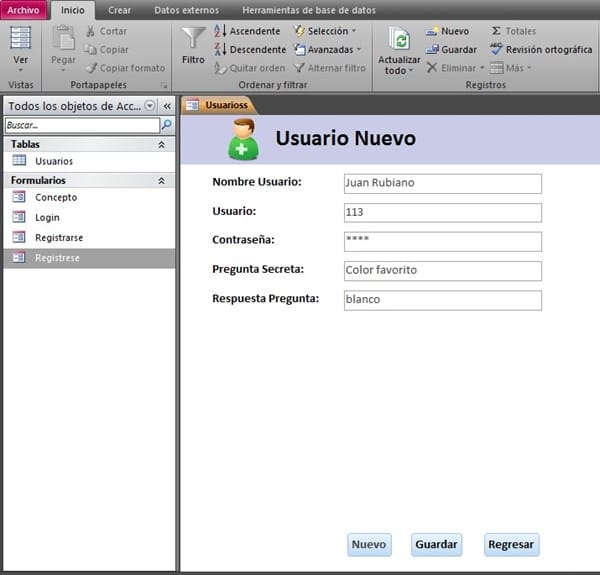Open the Login form
Screen dimensions: 600x575
click(47, 217)
